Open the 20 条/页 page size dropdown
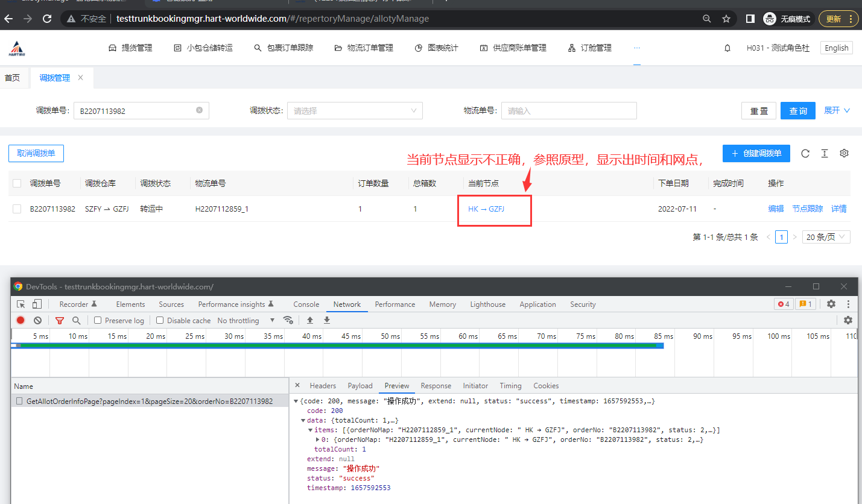Viewport: 862px width, 504px height. coord(826,237)
